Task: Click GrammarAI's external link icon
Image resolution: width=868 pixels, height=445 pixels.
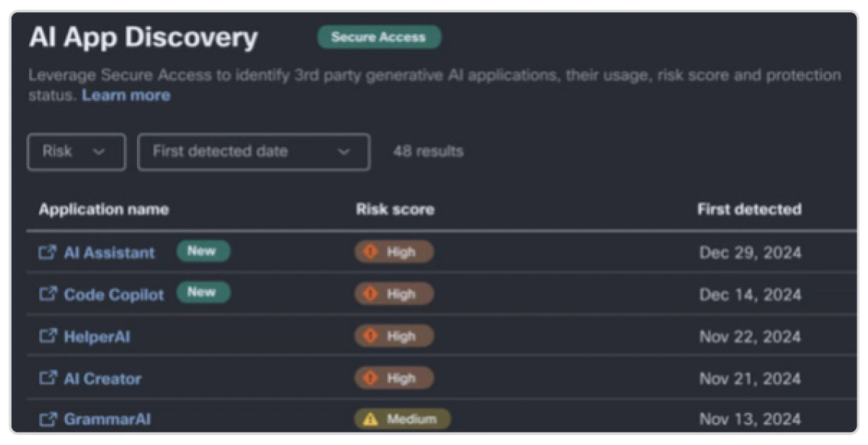Action: coord(48,419)
